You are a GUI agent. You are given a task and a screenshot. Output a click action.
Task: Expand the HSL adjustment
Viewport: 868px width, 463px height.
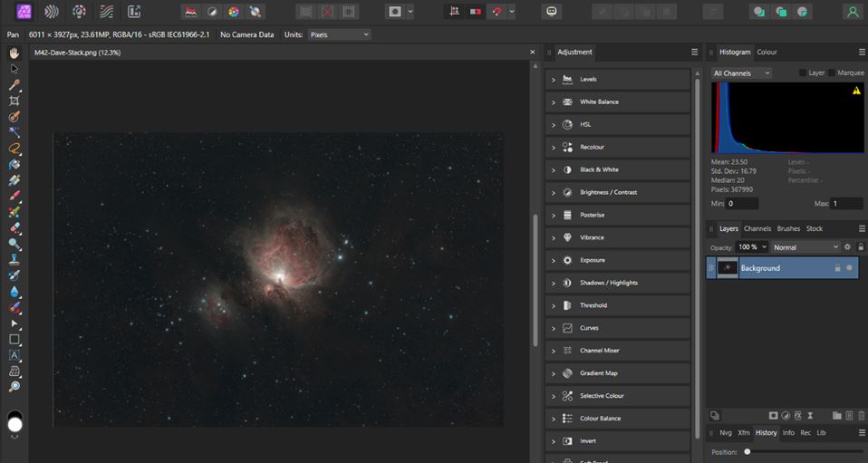click(x=553, y=125)
